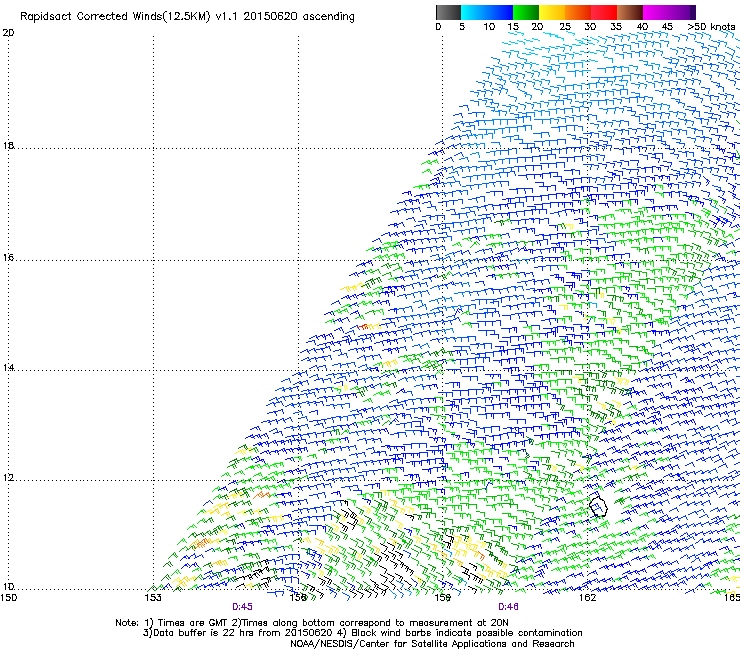
Task: Click the longitude 162 axis label
Action: 587,598
